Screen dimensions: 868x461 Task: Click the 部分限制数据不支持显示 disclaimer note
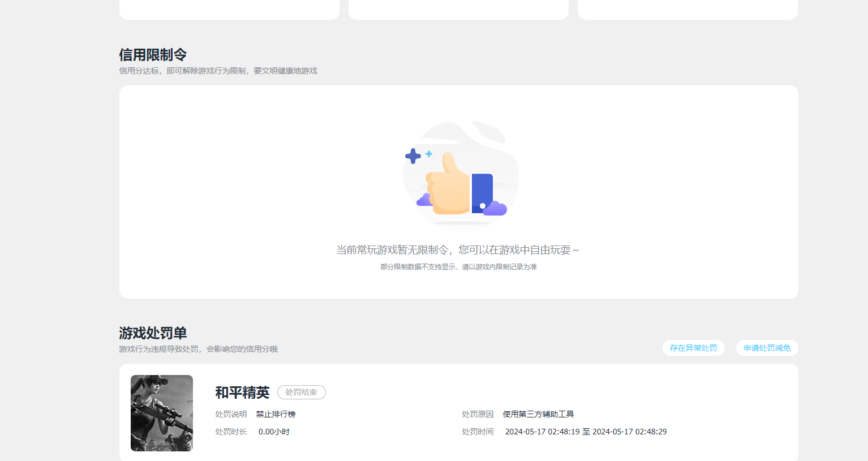click(x=458, y=266)
